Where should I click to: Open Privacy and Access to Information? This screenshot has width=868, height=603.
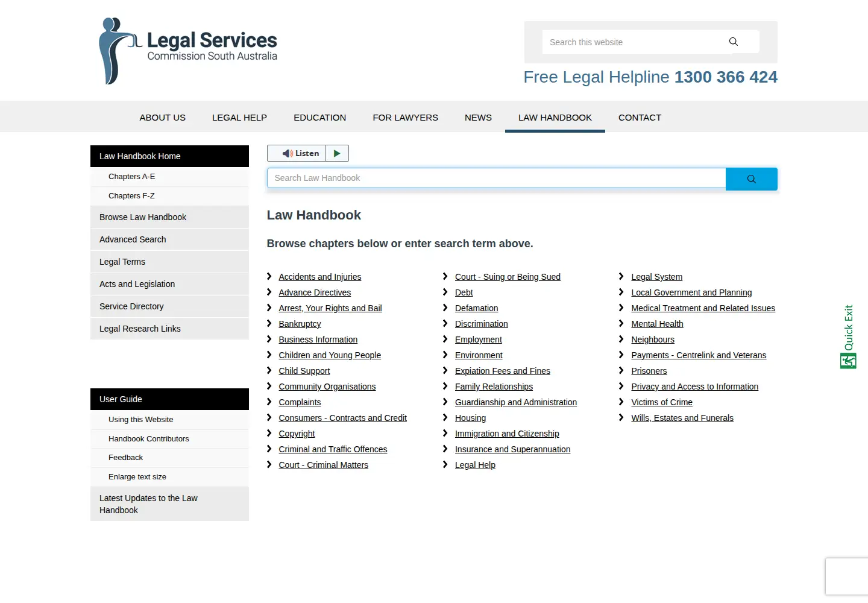pyautogui.click(x=695, y=387)
